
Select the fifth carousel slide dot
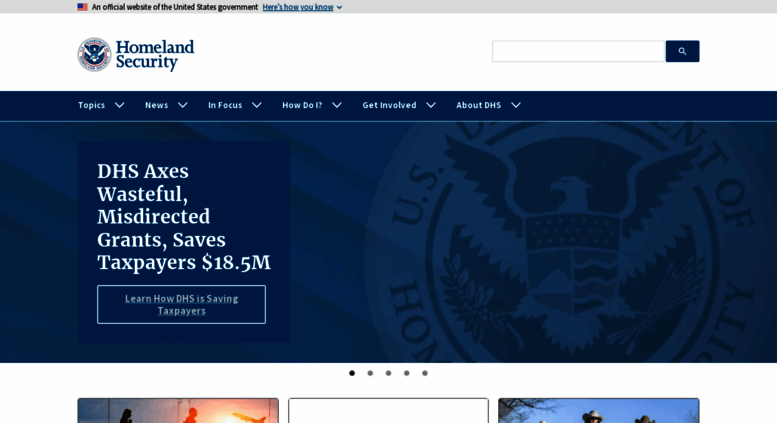[x=425, y=373]
